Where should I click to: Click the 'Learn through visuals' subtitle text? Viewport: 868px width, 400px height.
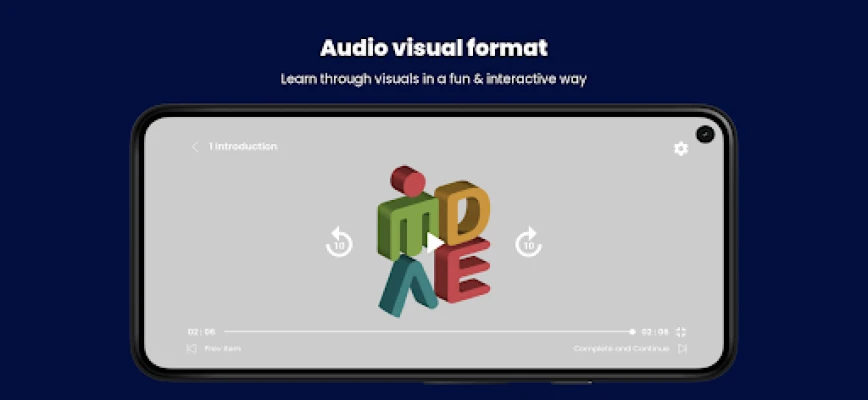pyautogui.click(x=434, y=78)
